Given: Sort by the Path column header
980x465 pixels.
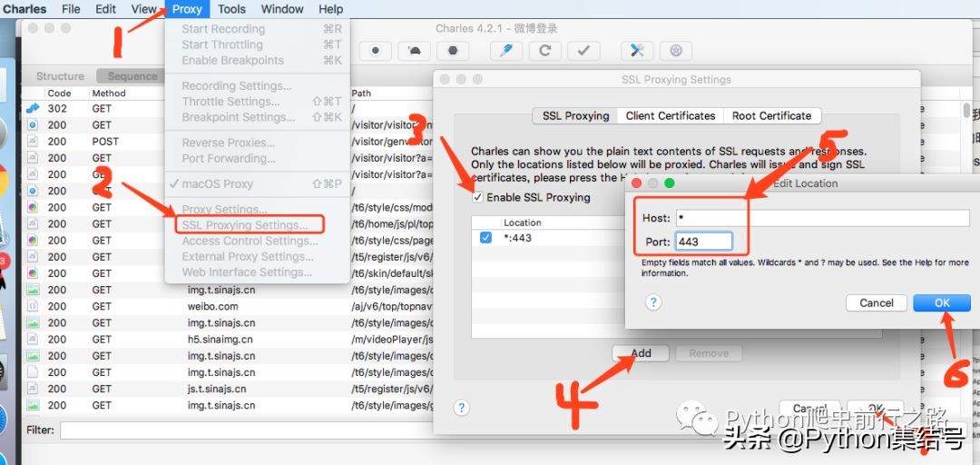Looking at the screenshot, I should coord(361,94).
